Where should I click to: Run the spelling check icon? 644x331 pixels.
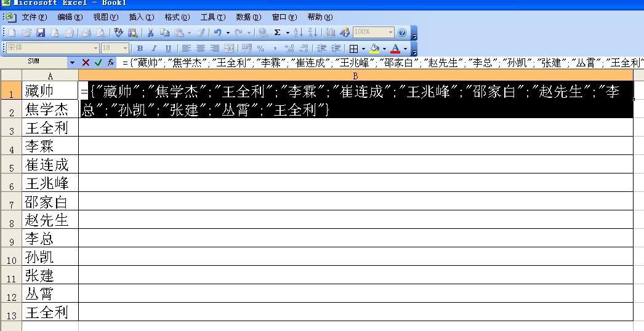[x=118, y=33]
